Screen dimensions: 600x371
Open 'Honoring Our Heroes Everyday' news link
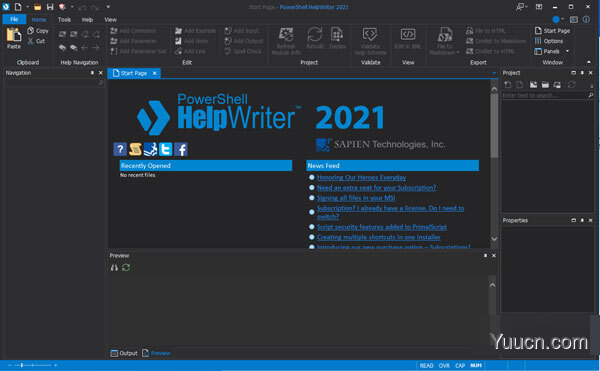coord(361,177)
